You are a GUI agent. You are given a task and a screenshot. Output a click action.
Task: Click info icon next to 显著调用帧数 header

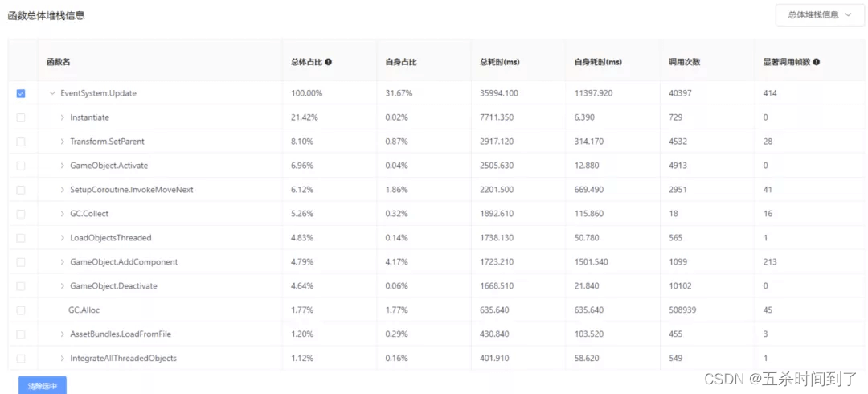[817, 62]
